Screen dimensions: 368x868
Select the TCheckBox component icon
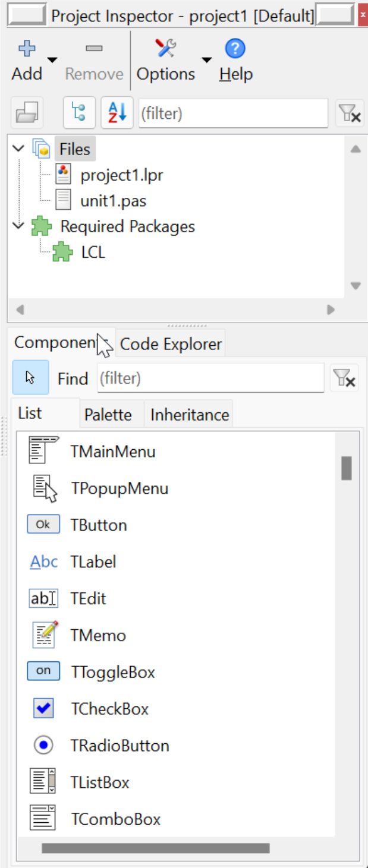pyautogui.click(x=42, y=708)
